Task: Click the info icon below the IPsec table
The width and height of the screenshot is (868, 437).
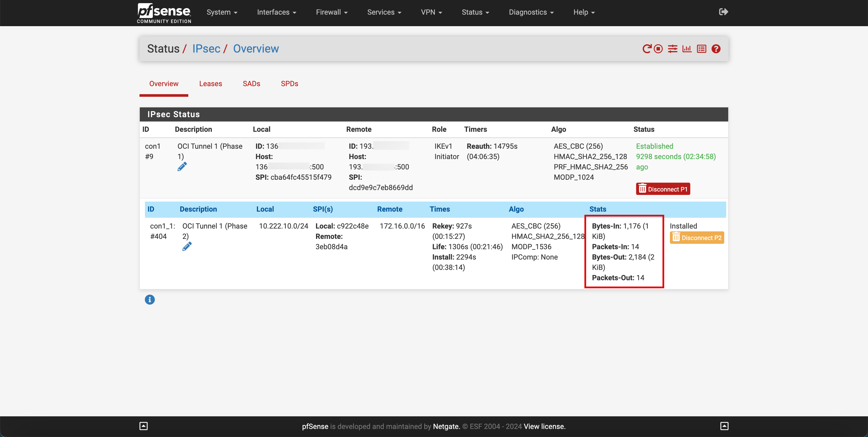Action: pos(150,299)
